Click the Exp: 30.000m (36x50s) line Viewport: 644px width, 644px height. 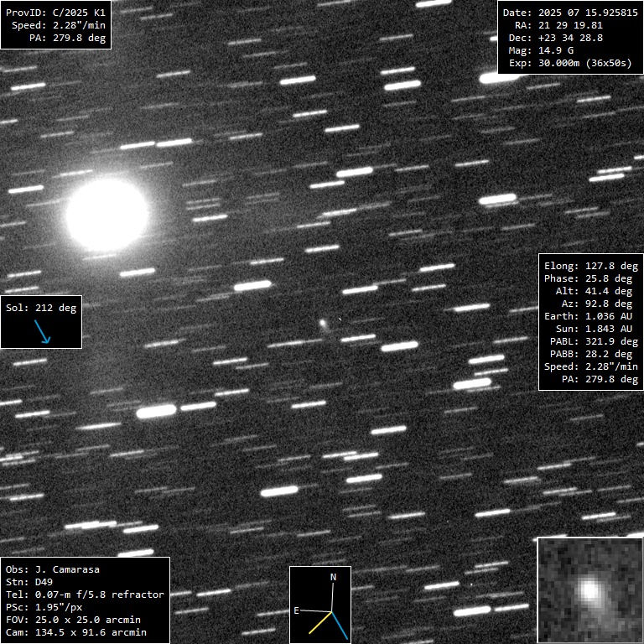click(x=570, y=63)
